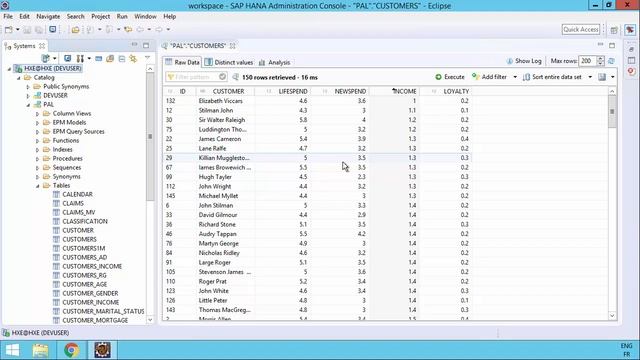Expand the Public Synonyms node
640x360 pixels.
click(28, 87)
